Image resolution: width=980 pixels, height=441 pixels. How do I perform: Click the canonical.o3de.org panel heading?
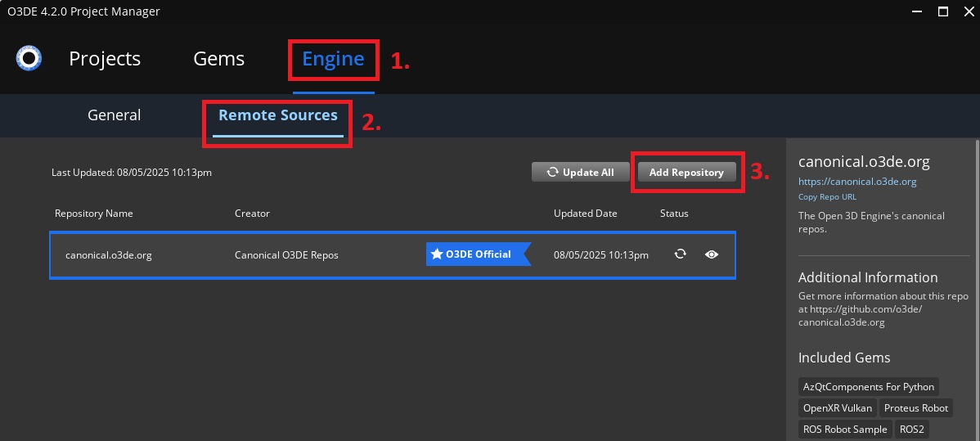pos(864,161)
